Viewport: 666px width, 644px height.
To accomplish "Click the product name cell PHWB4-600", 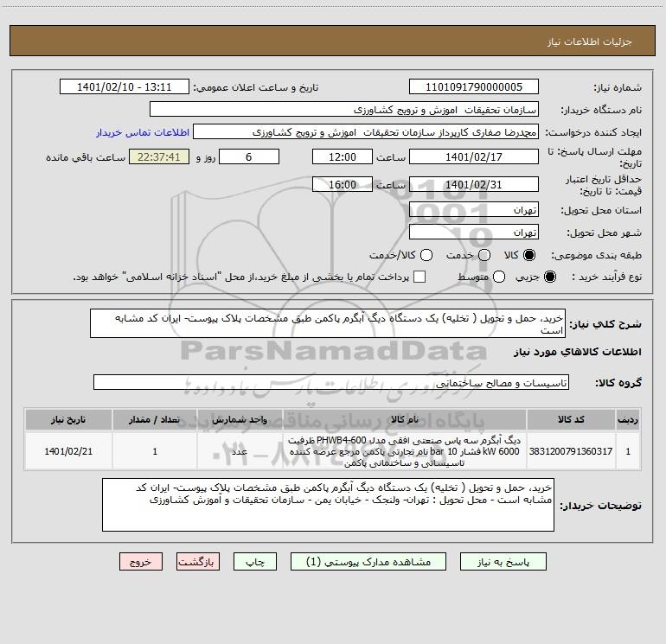I will [x=405, y=451].
